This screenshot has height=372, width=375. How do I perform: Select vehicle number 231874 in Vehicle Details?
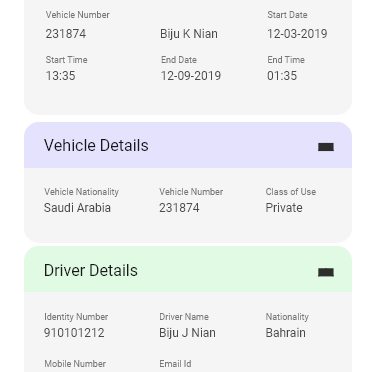point(179,208)
